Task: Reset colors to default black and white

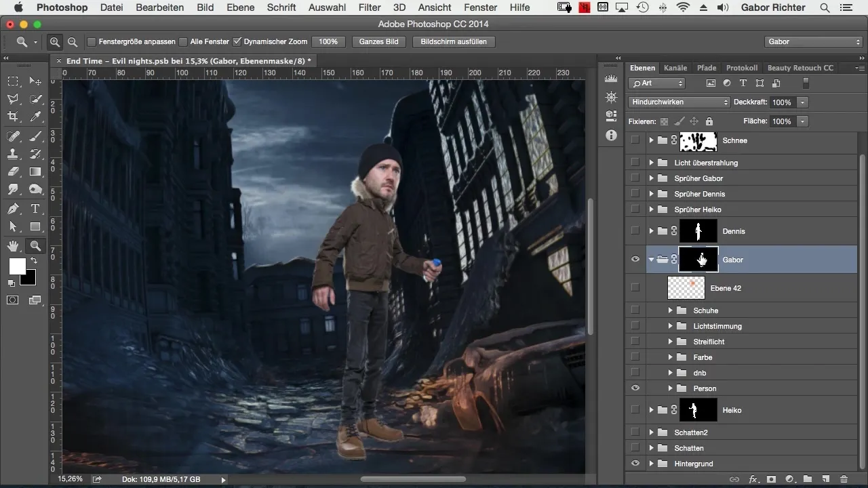Action: (x=12, y=283)
